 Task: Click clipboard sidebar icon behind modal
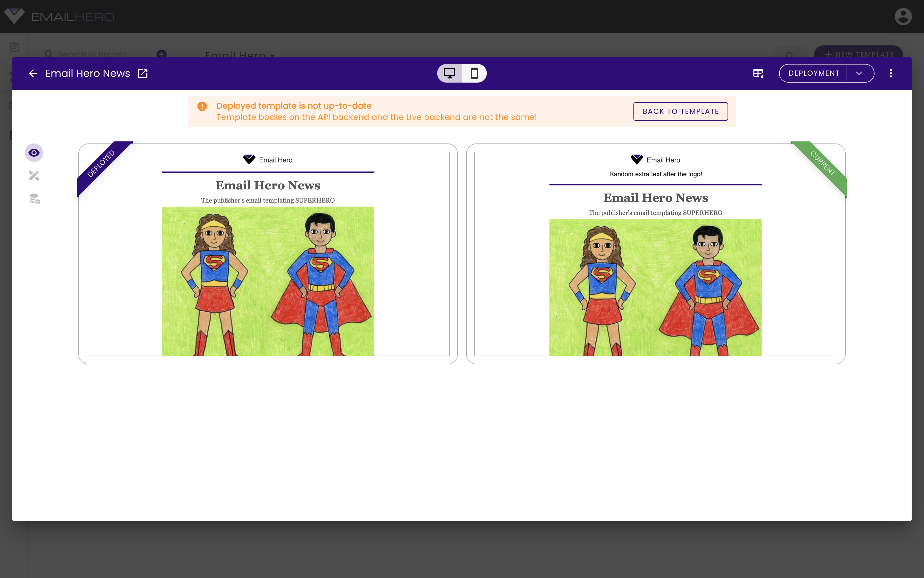14,47
